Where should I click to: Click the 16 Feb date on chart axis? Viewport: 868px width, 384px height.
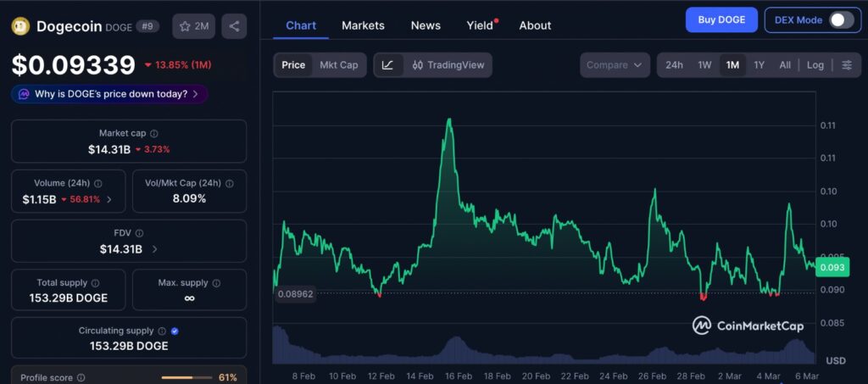459,376
